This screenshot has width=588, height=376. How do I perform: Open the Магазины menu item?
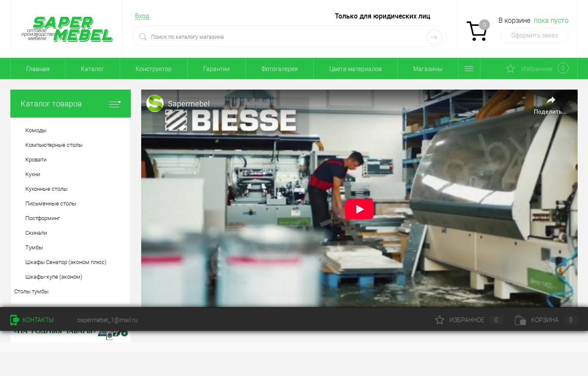point(428,69)
